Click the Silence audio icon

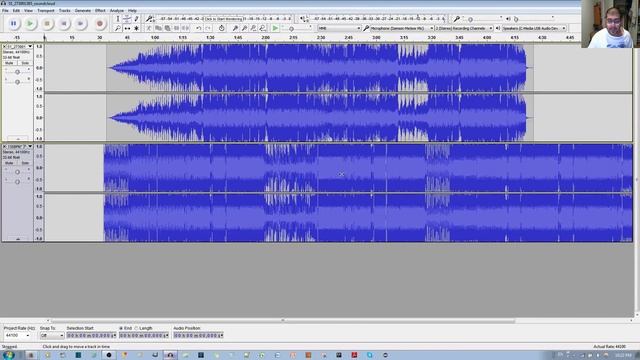click(186, 28)
